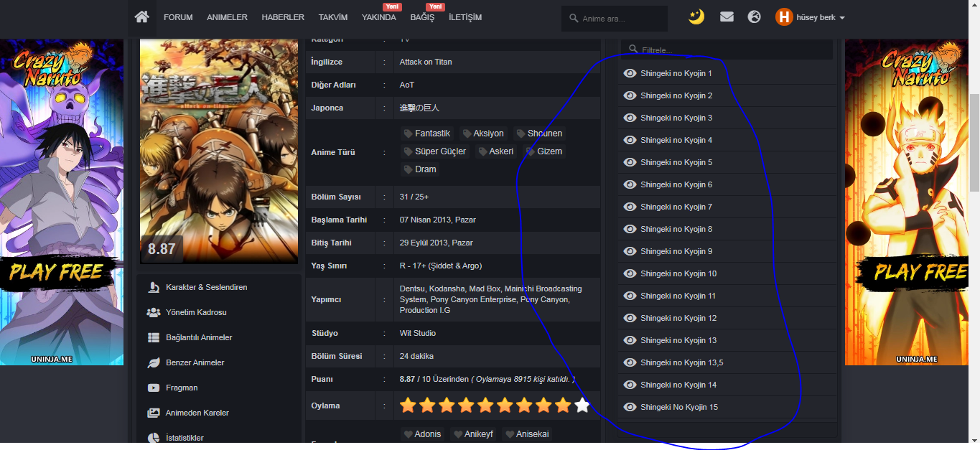This screenshot has height=450, width=980.
Task: Toggle watched eye for Shingeki no Kyojin 8
Action: (630, 229)
